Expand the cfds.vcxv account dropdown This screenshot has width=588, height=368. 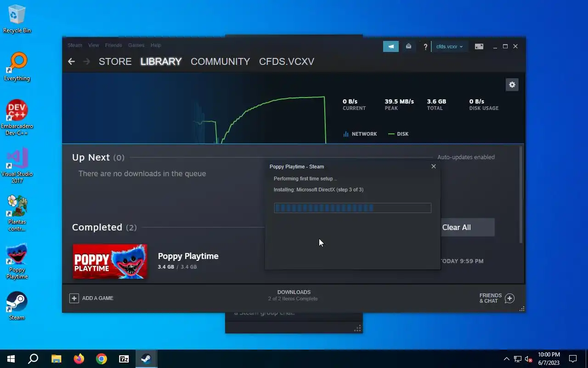pyautogui.click(x=449, y=46)
